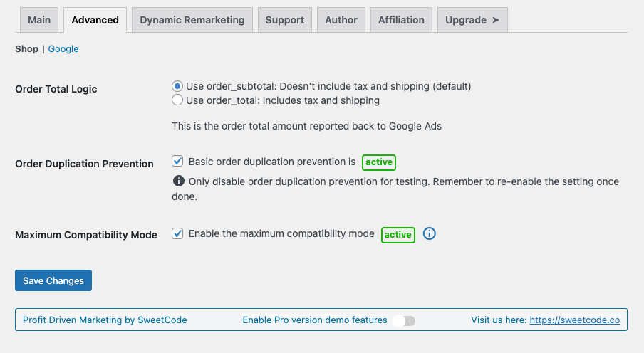Save Changes button

(x=53, y=280)
